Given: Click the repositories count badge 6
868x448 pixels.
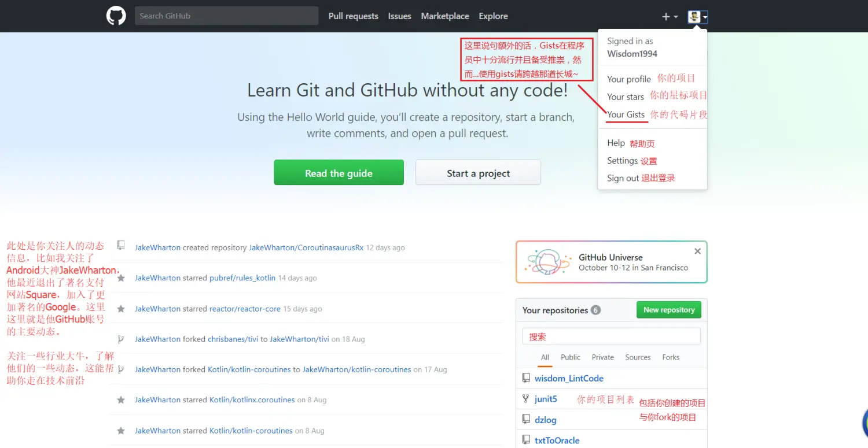Looking at the screenshot, I should [x=595, y=310].
